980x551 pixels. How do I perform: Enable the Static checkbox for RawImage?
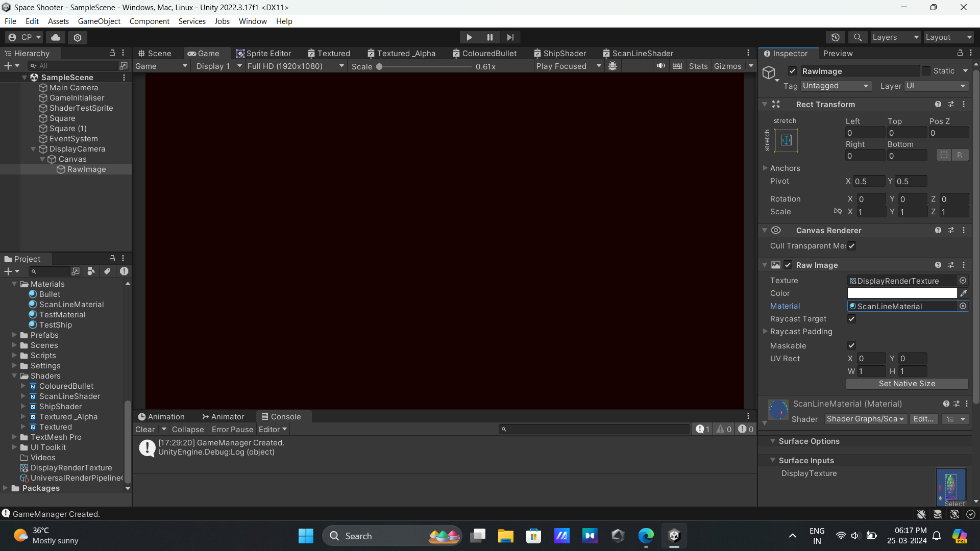tap(925, 71)
